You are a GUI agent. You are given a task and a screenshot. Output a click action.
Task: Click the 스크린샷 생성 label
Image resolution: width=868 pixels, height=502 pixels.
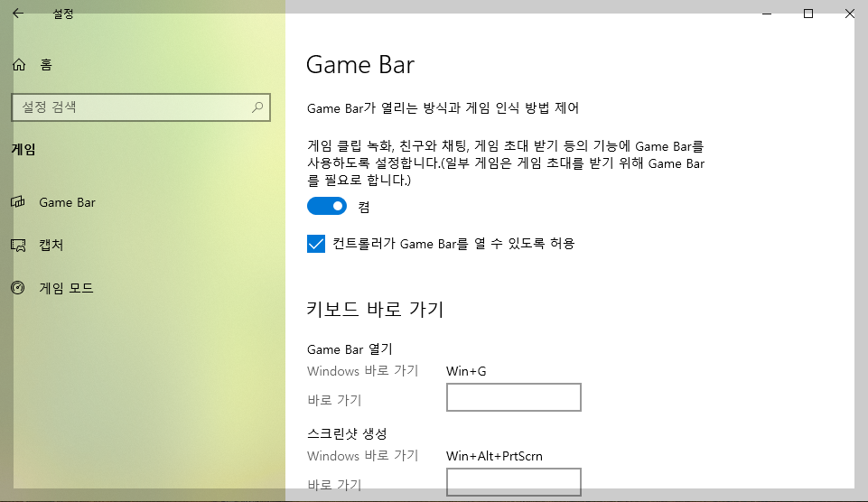pyautogui.click(x=347, y=433)
